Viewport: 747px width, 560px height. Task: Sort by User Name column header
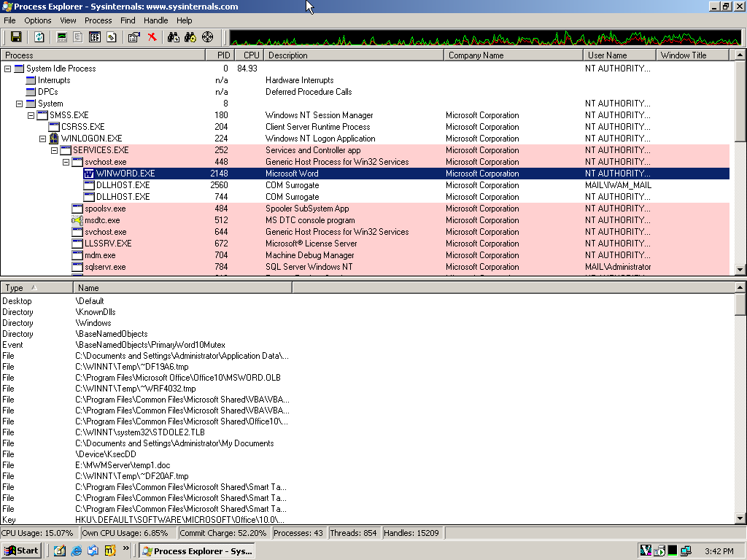coord(619,55)
